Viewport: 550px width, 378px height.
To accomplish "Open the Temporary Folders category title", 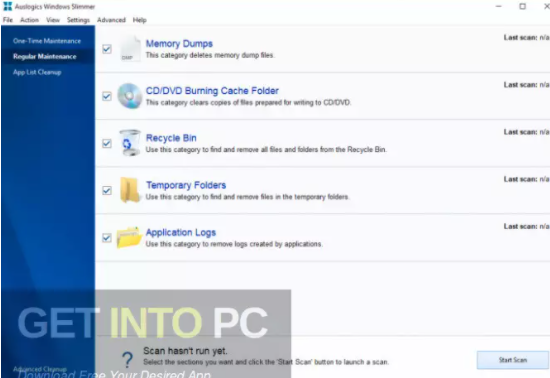I will pyautogui.click(x=186, y=185).
